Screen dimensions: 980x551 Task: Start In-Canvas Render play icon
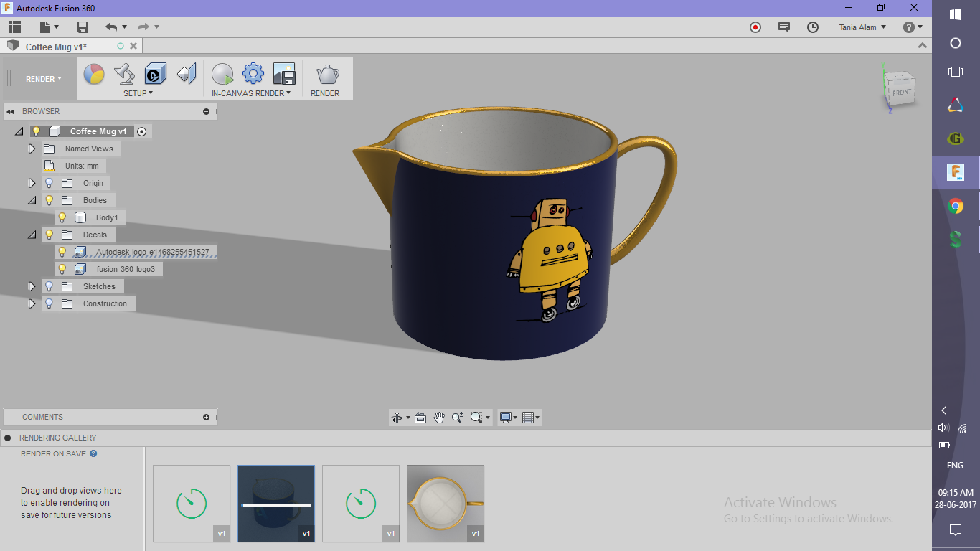(x=223, y=74)
